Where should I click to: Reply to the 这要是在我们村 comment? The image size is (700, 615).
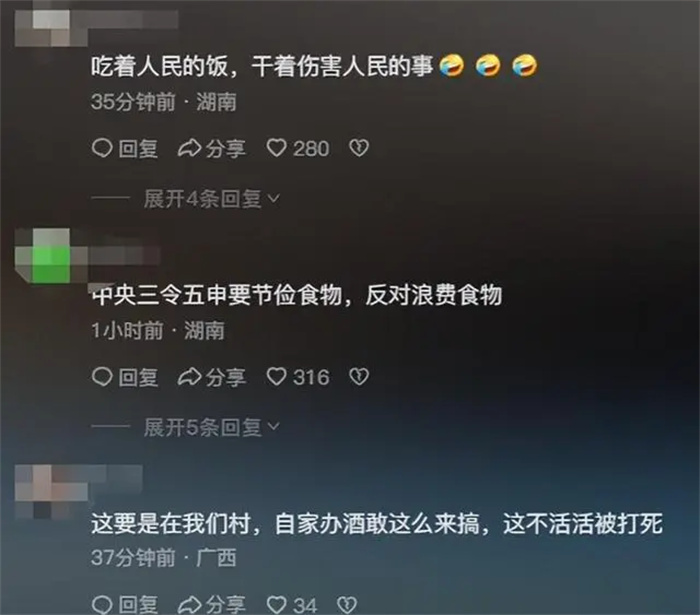coord(125,605)
